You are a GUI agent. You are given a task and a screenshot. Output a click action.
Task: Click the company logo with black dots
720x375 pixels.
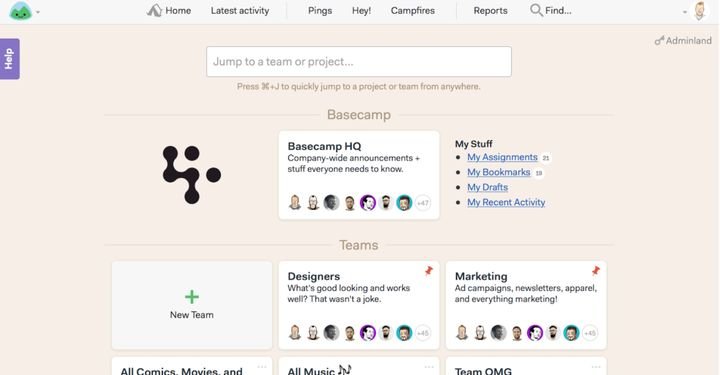tap(191, 175)
